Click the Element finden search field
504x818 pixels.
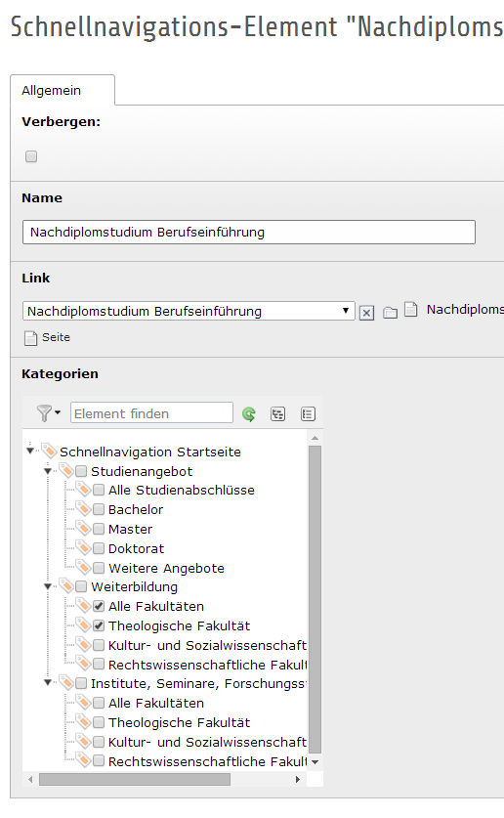coord(151,412)
